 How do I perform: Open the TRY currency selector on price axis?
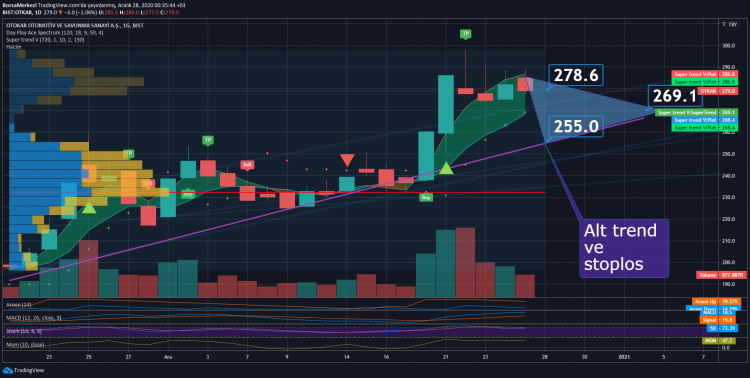[x=732, y=26]
